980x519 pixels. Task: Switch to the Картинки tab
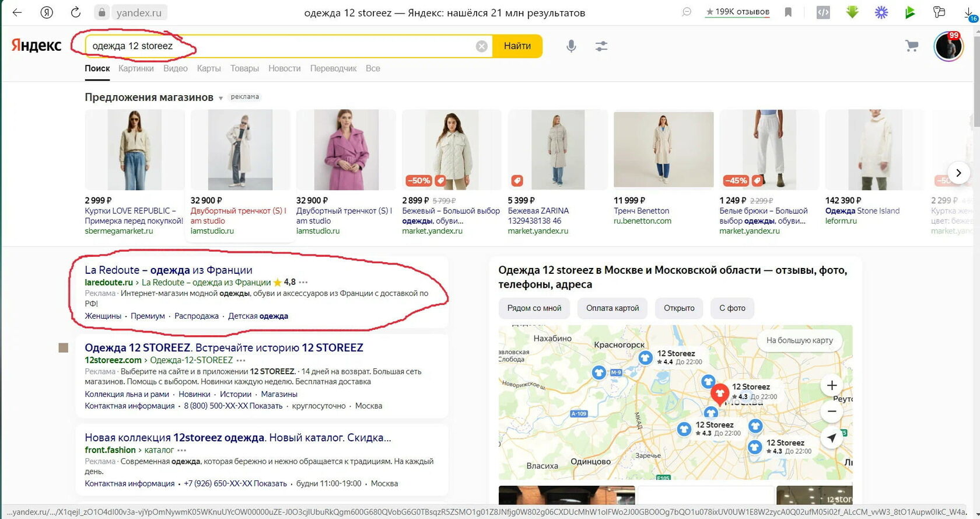pyautogui.click(x=136, y=68)
